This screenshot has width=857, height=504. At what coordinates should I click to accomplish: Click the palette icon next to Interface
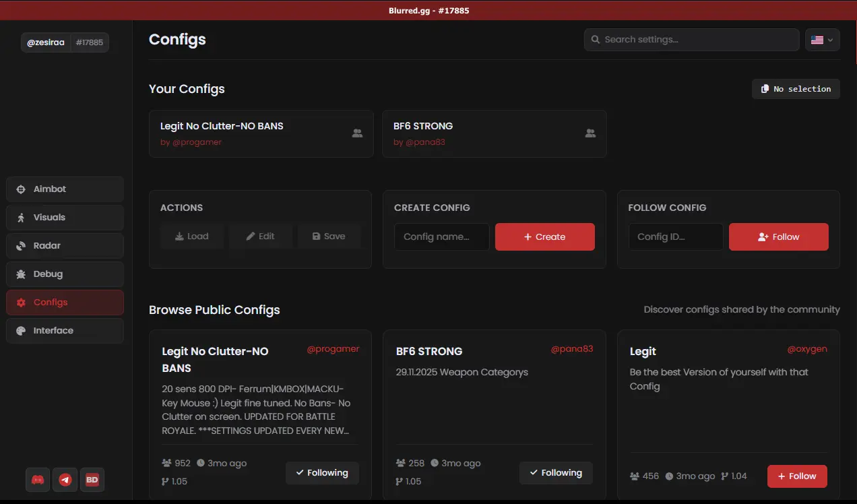coord(21,331)
